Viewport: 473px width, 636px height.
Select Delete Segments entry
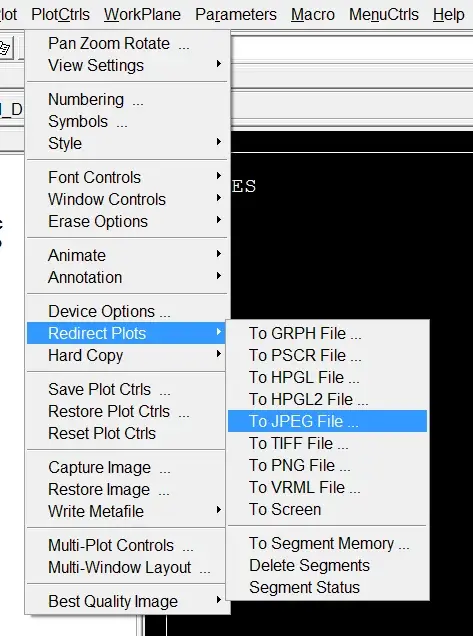327,565
